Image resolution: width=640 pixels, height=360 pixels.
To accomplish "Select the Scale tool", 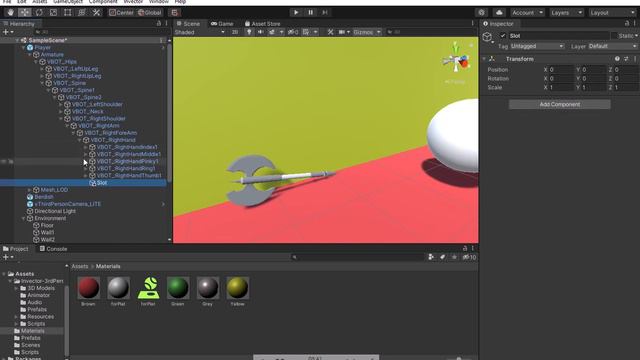I will (x=53, y=13).
